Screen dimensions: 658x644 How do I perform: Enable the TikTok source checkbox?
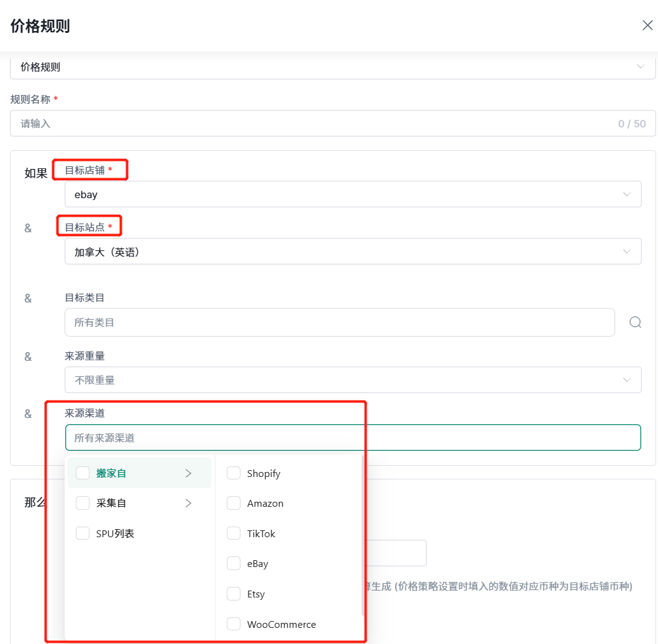click(x=234, y=533)
